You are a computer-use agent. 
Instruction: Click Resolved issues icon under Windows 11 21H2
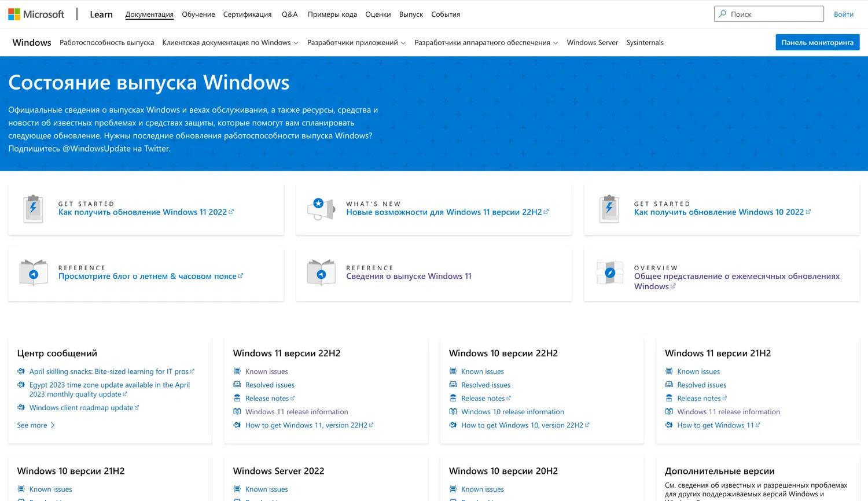click(x=669, y=385)
